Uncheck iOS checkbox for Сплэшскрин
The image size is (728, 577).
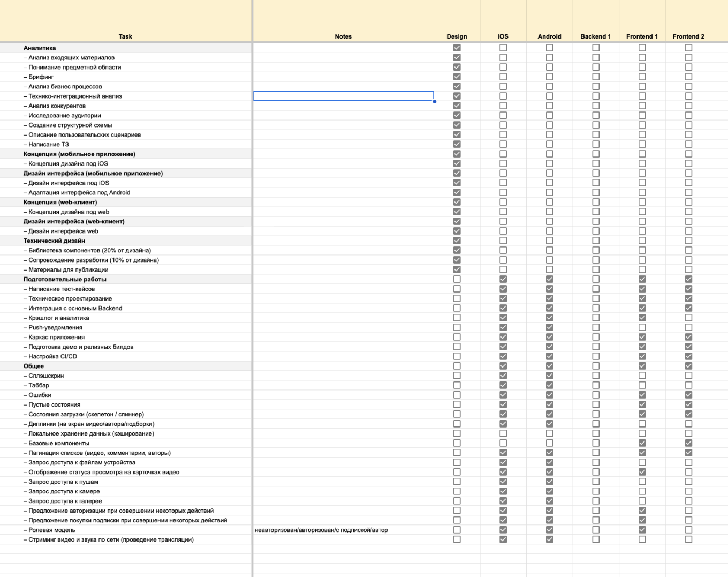[503, 376]
